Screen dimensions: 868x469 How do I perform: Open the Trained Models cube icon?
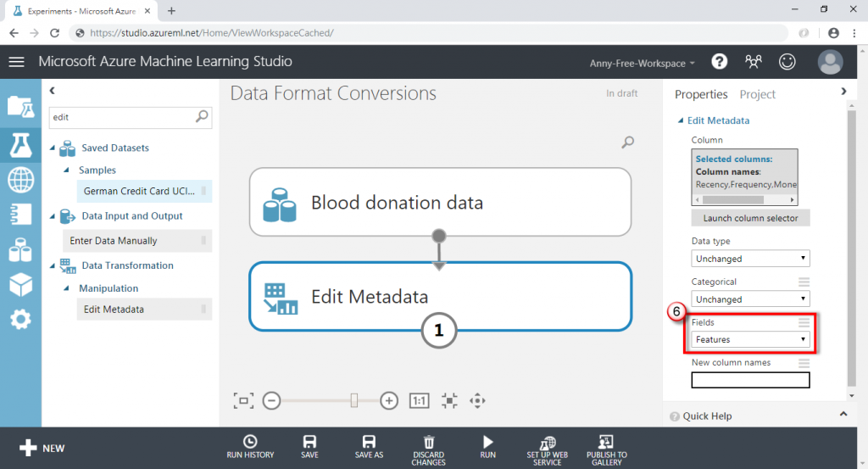[20, 285]
